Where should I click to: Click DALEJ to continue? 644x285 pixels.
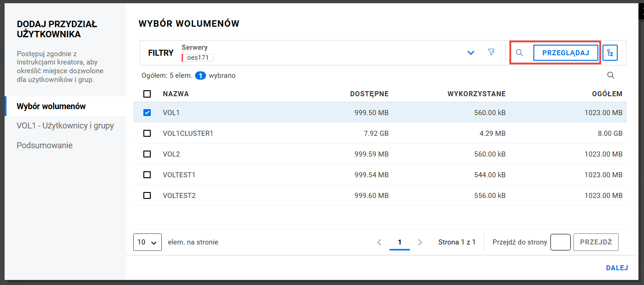pyautogui.click(x=617, y=268)
